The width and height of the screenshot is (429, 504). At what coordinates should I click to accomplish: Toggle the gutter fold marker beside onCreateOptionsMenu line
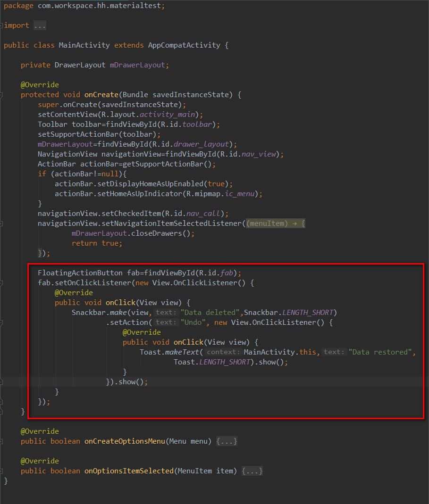coord(1,441)
